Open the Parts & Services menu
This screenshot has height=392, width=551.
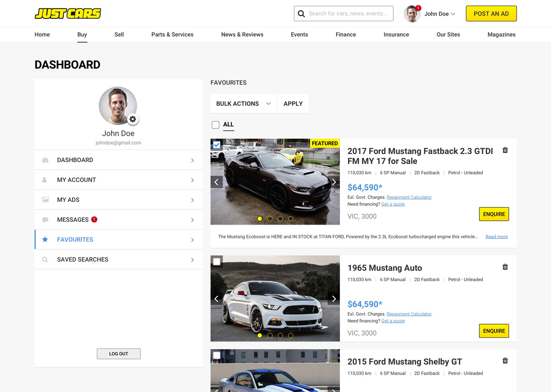click(172, 34)
